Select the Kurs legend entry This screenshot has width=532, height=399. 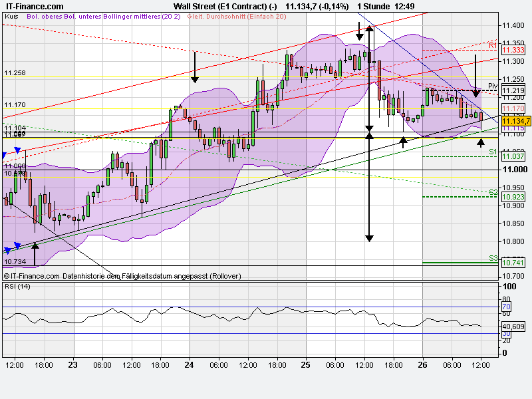point(11,16)
